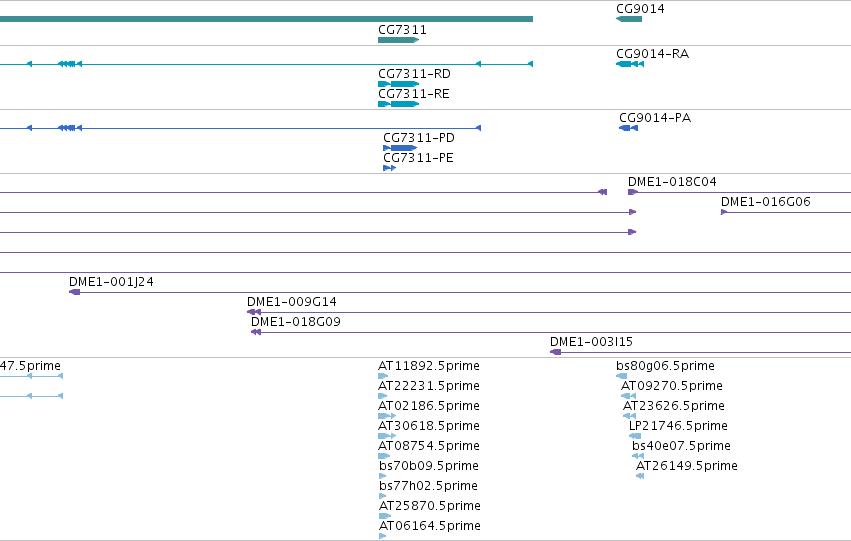The image size is (851, 541).
Task: Select the DME1-018C04 label
Action: click(x=672, y=182)
